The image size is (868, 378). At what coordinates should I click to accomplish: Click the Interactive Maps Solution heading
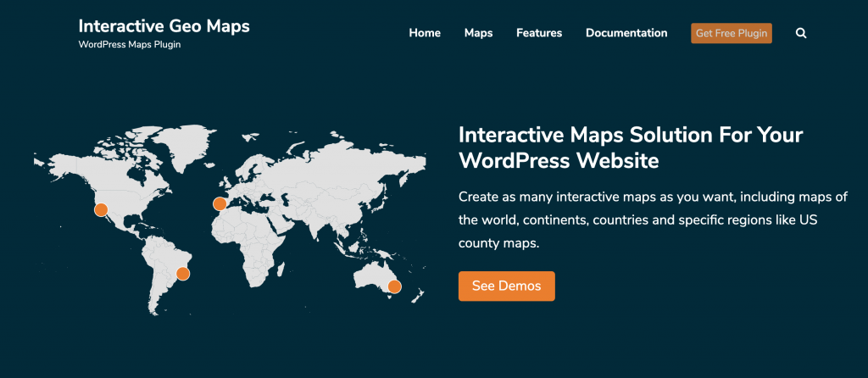coord(631,147)
